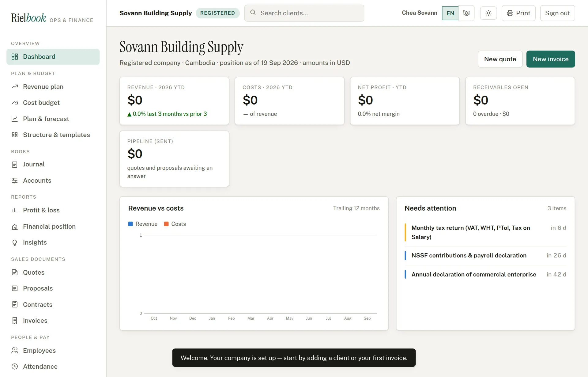Click the Revenue plan trend icon
Viewport: 588px width, 377px height.
15,87
